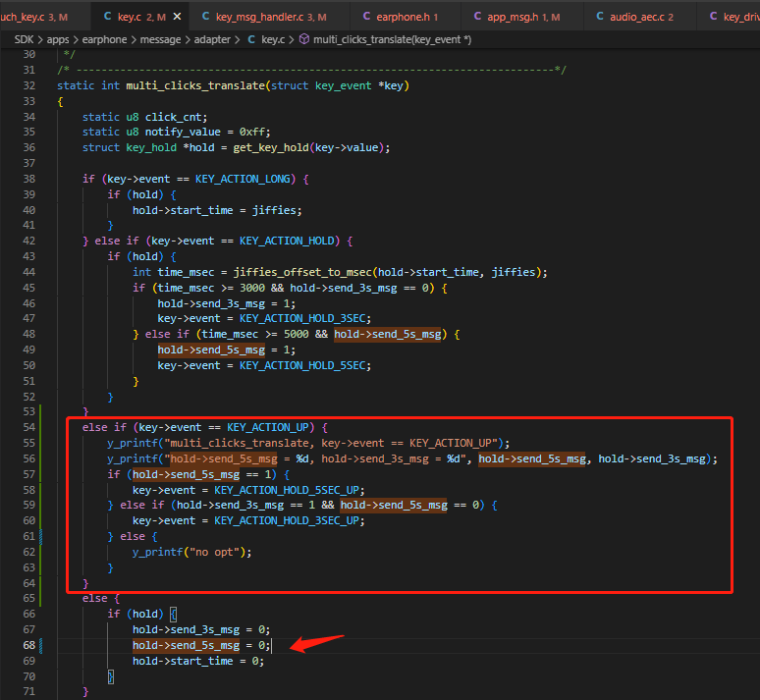Open multi_clicks_translate(key_event *) breadcrumb symbol list
Viewport: 760px width, 700px height.
392,39
